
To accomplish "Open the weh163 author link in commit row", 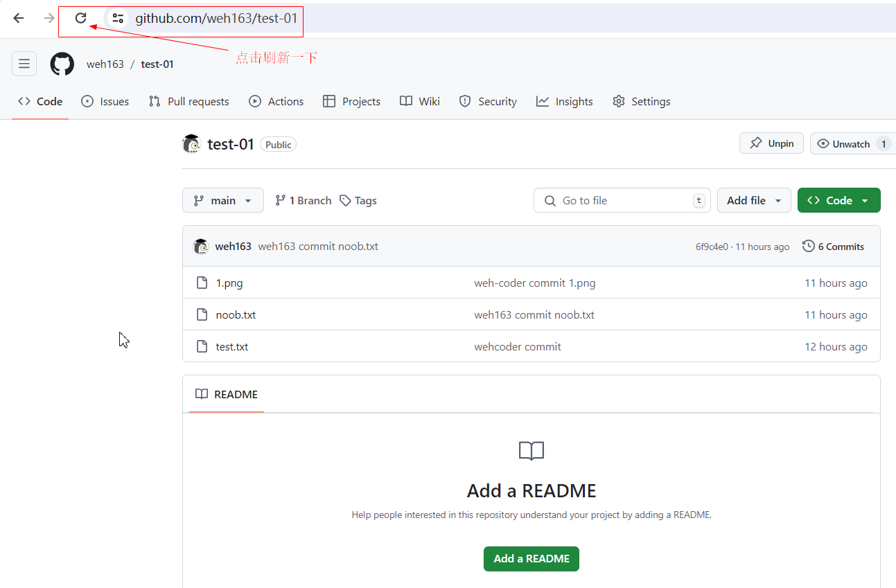I will 234,247.
